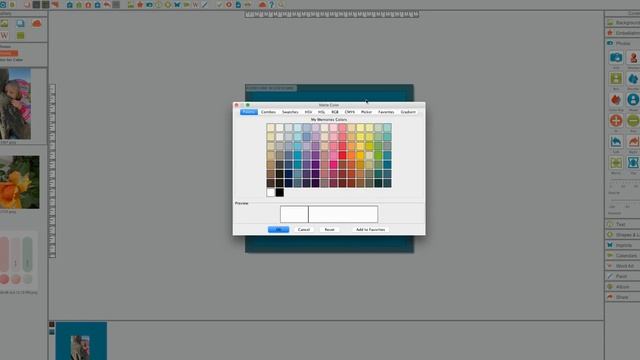Confirm color with the OK button
640x360 pixels.
click(278, 230)
